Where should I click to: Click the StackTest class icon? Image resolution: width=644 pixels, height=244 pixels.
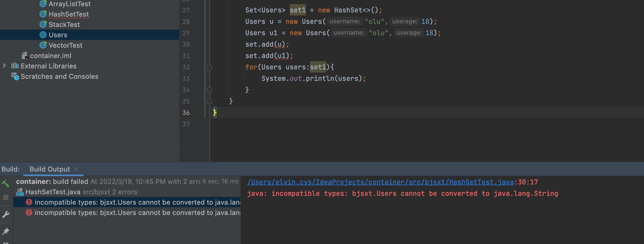pyautogui.click(x=43, y=24)
